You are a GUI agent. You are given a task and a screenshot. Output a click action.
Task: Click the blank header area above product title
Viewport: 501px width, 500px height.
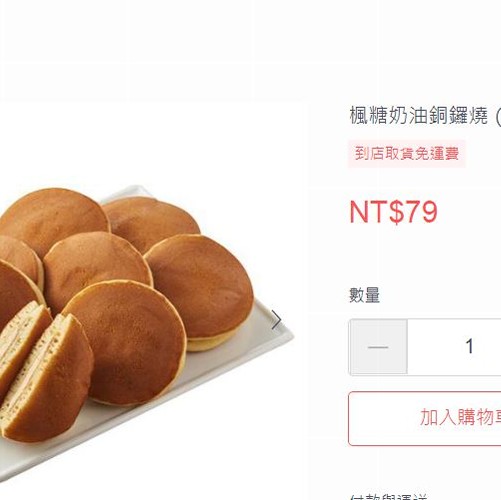click(250, 50)
